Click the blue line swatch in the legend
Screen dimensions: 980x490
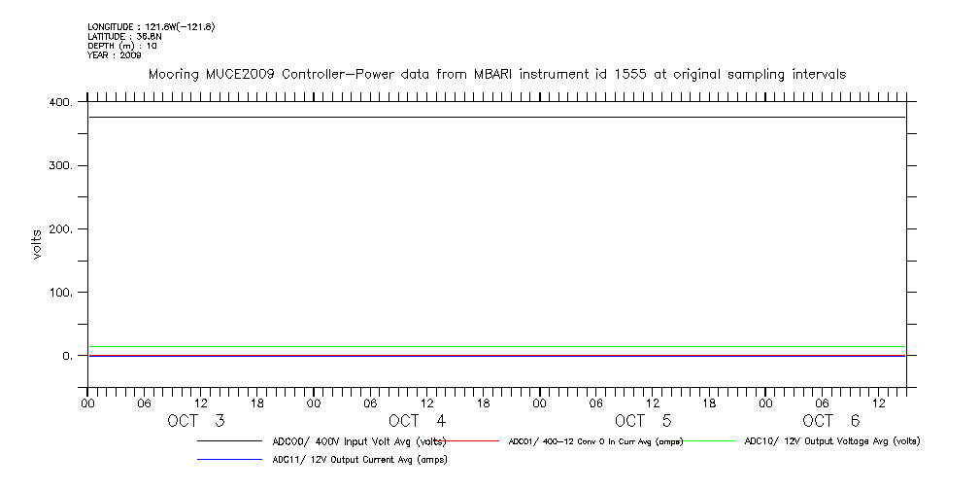tap(229, 460)
